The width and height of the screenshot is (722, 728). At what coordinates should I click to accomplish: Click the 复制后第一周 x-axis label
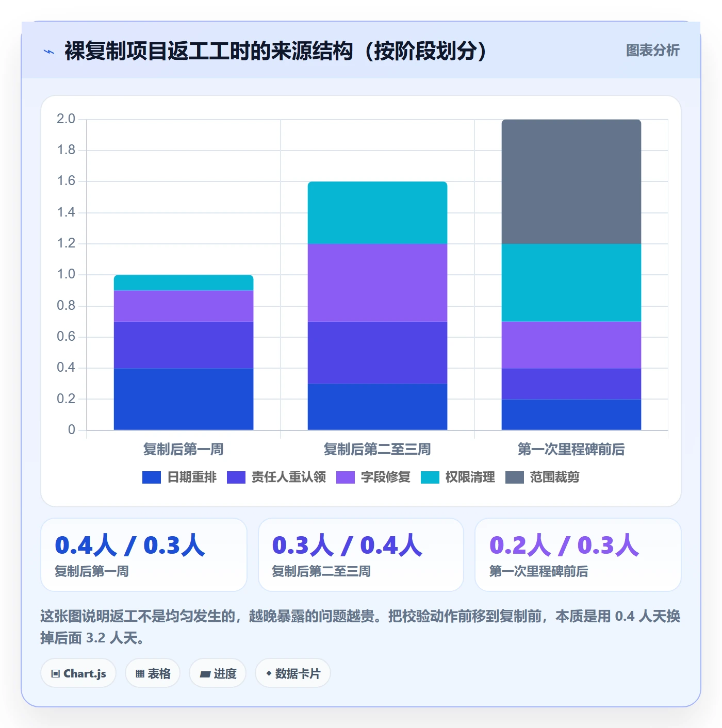184,450
